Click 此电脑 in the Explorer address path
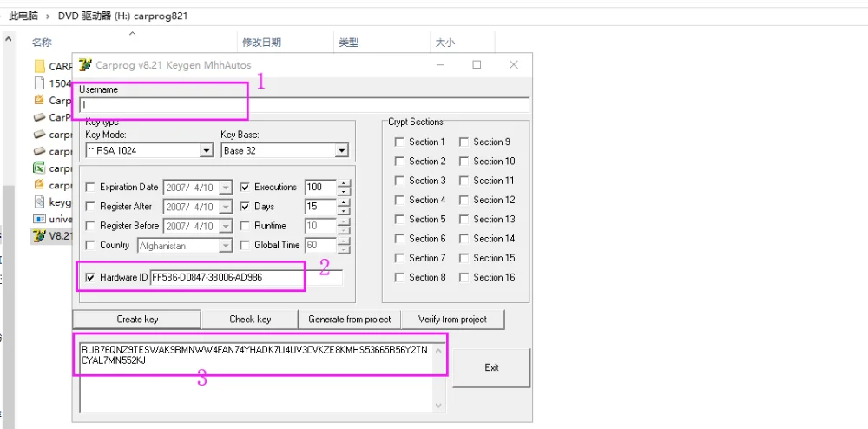The height and width of the screenshot is (429, 868). (23, 16)
